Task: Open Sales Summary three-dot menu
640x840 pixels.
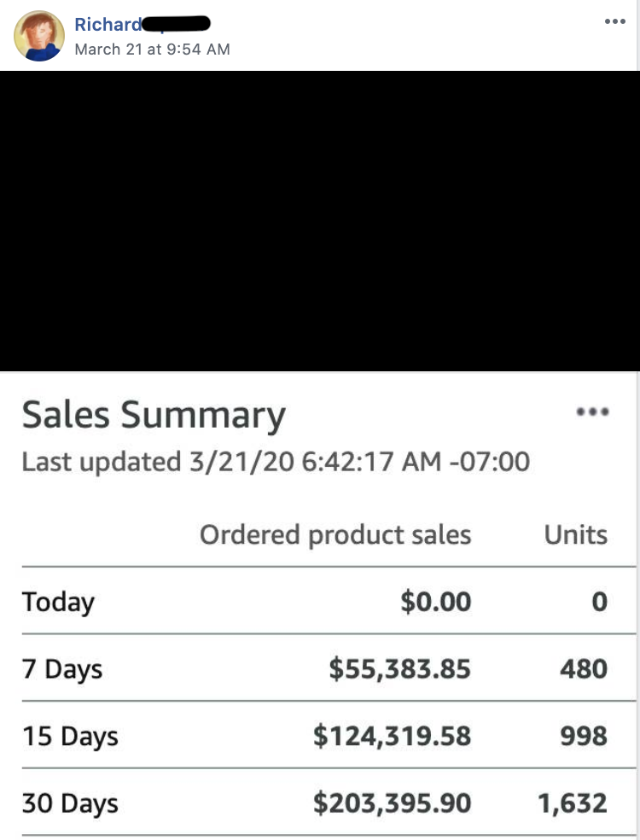Action: point(592,411)
